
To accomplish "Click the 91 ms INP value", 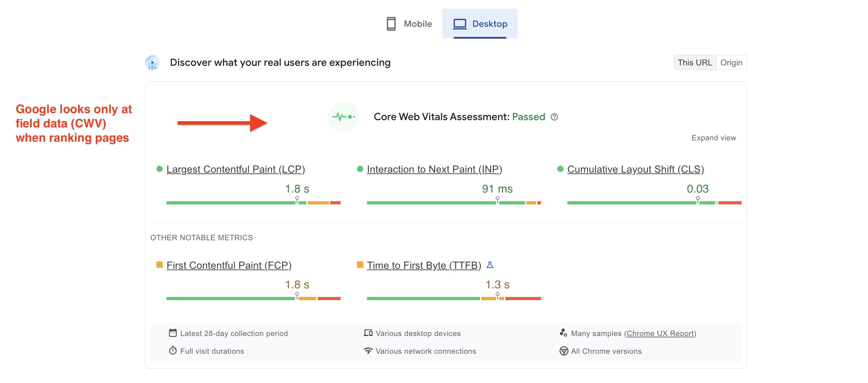I will pos(497,189).
